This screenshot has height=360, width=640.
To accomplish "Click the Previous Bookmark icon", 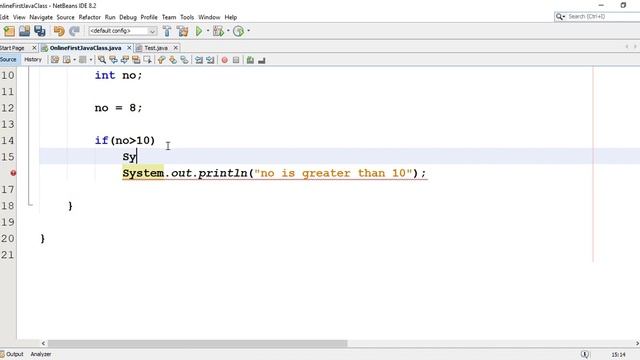I will click(161, 60).
